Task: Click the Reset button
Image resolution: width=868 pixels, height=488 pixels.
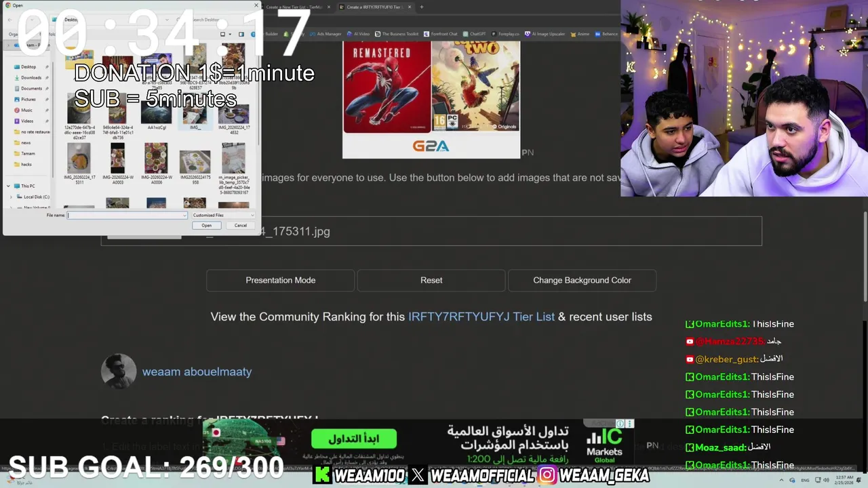Action: point(431,280)
